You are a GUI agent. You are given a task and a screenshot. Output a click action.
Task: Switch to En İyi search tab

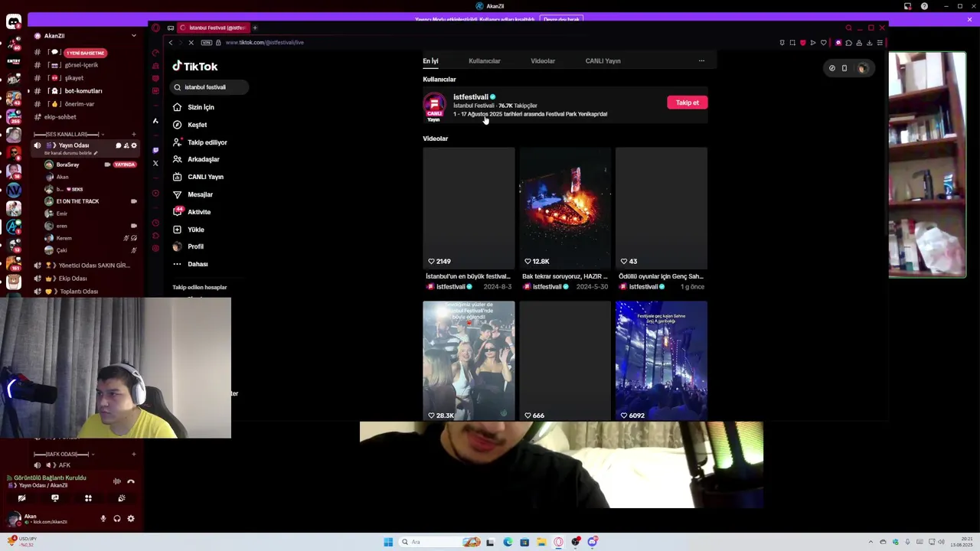point(430,61)
